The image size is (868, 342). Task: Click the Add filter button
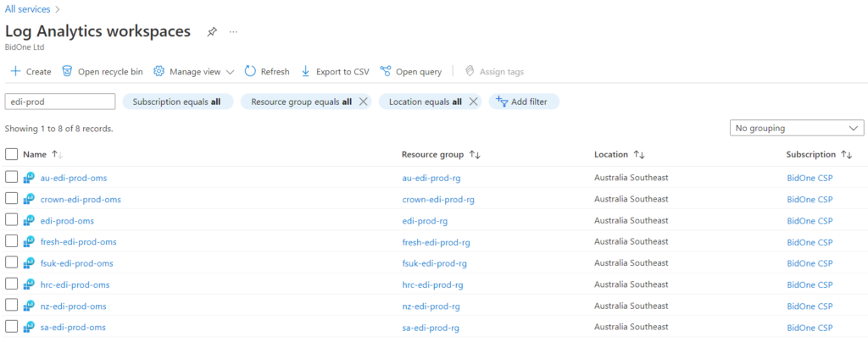click(x=524, y=102)
